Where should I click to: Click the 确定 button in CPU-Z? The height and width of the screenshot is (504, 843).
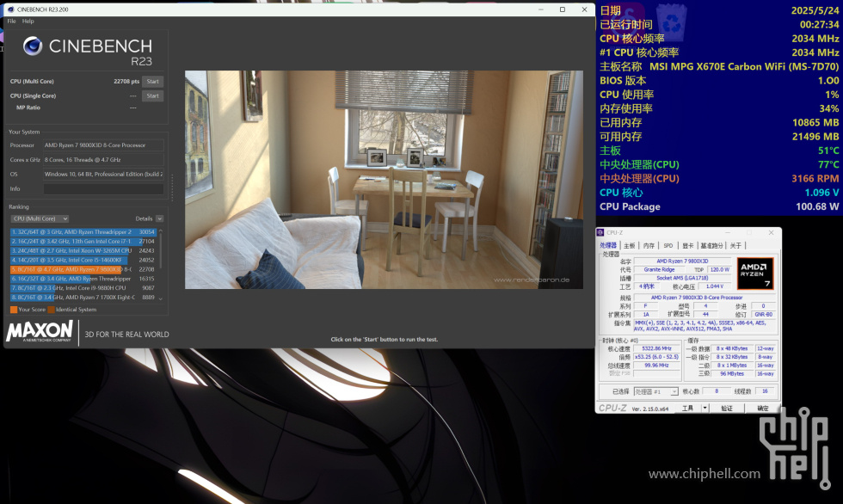pos(763,409)
